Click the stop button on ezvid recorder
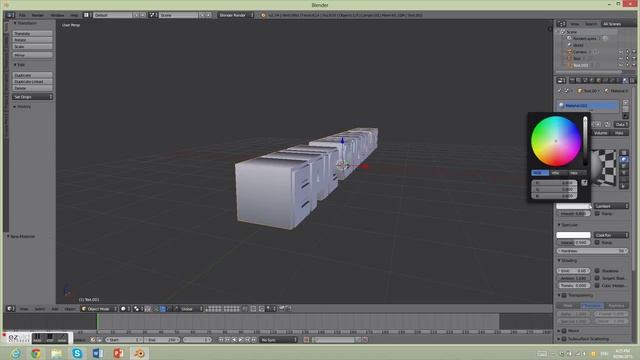The width and height of the screenshot is (640, 360). click(x=49, y=338)
